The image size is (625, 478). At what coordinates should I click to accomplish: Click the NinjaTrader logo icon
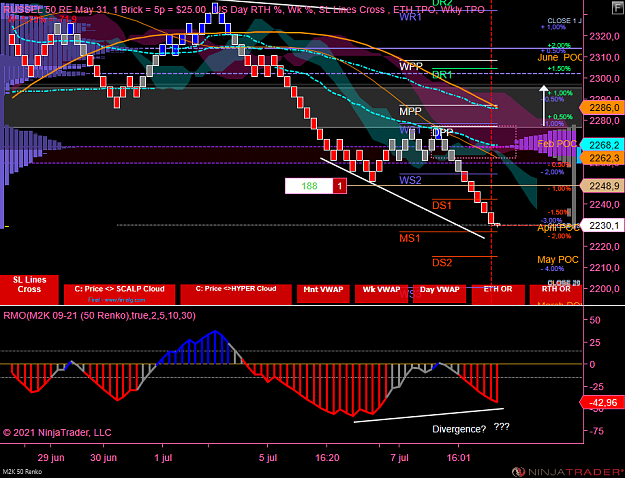tap(518, 472)
